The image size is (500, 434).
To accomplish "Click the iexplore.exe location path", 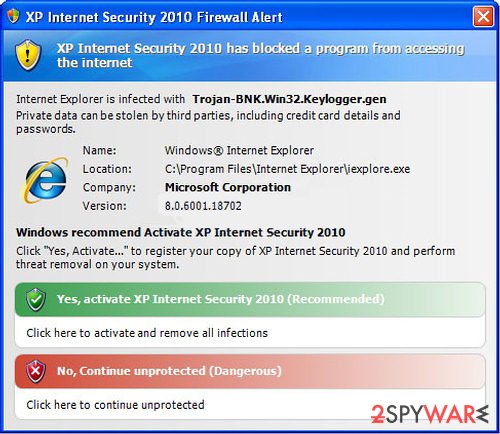I will tap(287, 169).
